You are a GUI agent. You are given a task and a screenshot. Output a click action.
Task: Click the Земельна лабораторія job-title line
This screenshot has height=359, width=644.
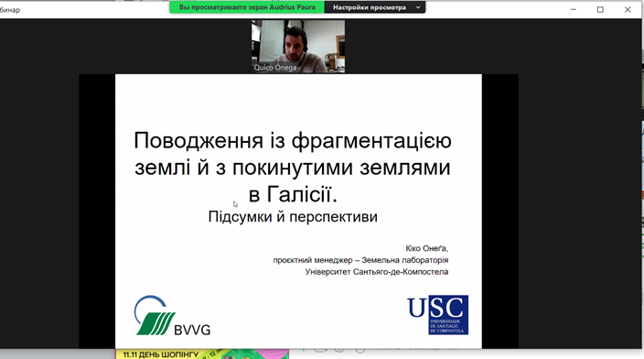pos(360,260)
